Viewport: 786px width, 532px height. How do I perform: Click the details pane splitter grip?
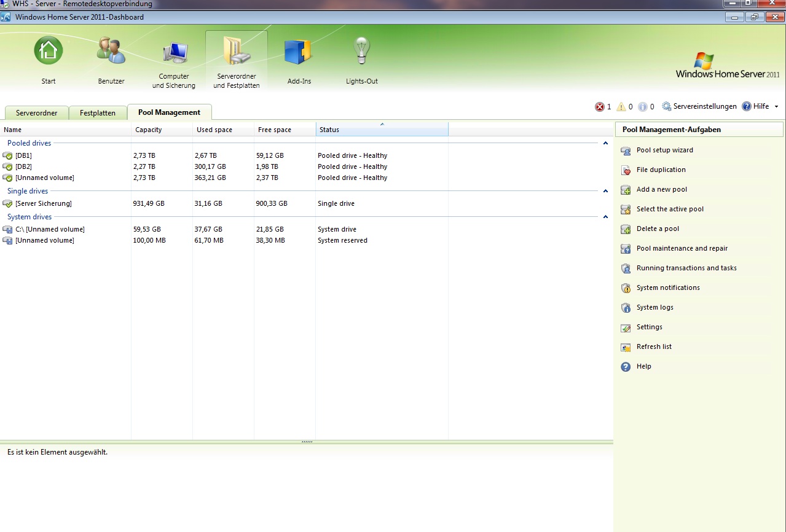coord(307,442)
